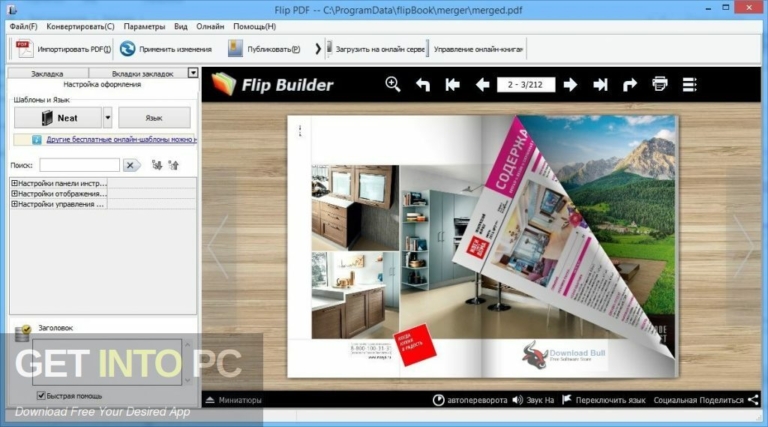Click the Import PDF toolbar button
This screenshot has height=427, width=768.
pos(63,49)
